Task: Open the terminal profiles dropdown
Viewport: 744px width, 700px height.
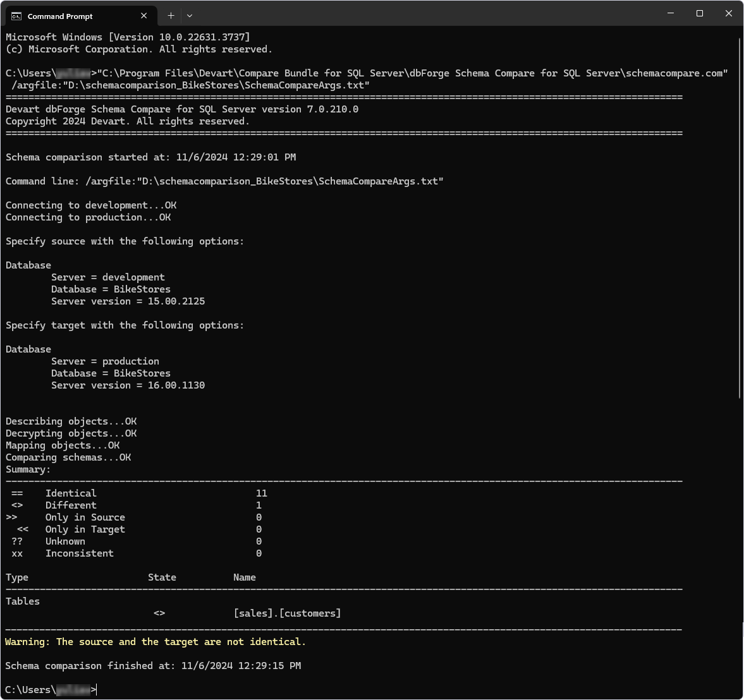Action: [x=190, y=16]
